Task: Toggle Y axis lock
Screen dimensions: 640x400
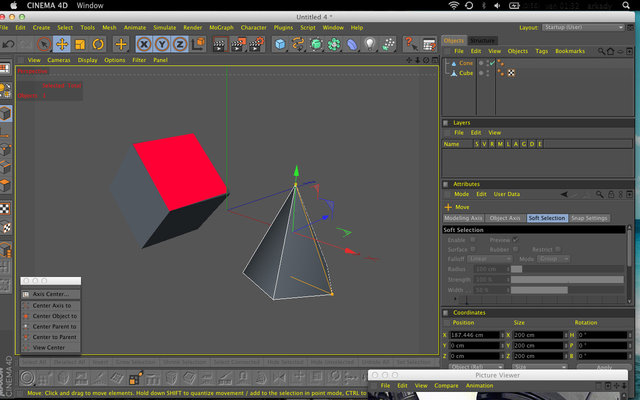Action: [x=162, y=44]
